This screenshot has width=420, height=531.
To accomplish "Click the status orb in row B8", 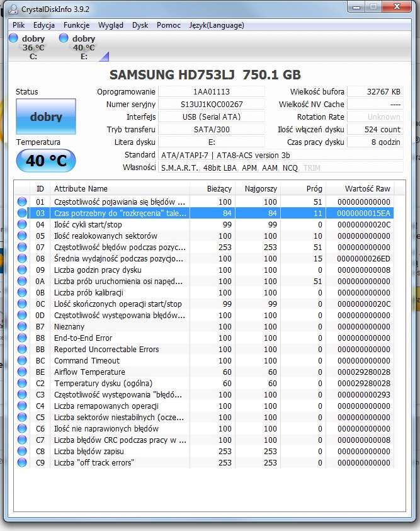I will pyautogui.click(x=22, y=338).
